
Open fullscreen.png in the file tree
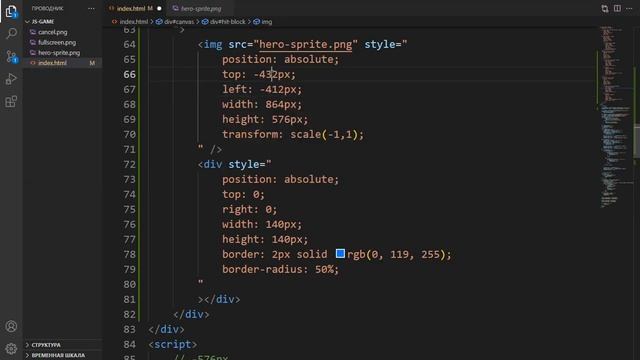[57, 42]
